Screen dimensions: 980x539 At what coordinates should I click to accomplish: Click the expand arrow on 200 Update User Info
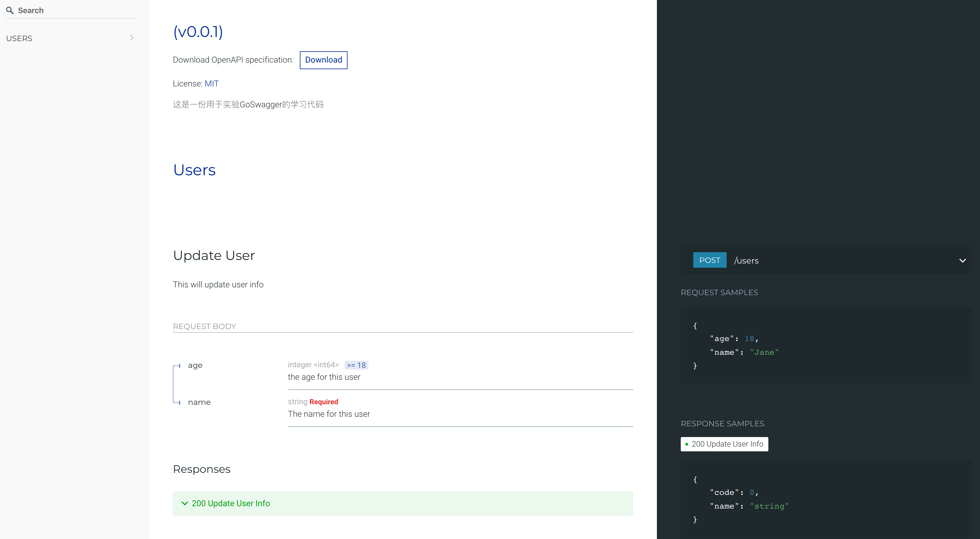click(185, 503)
